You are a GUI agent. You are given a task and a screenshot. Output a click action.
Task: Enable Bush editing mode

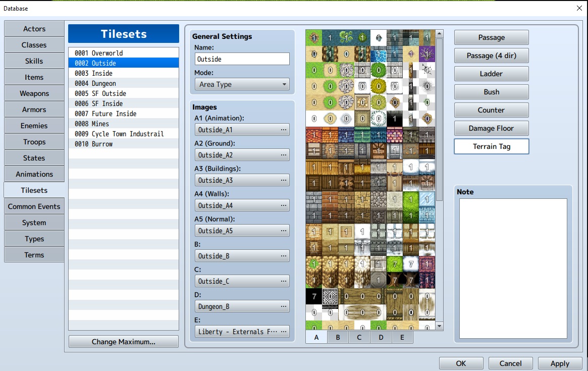[x=491, y=92]
